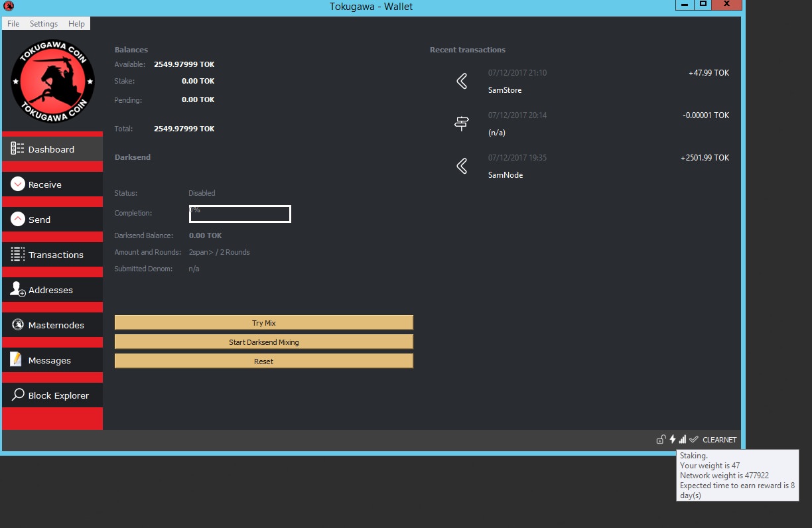This screenshot has width=812, height=528.
Task: Click the Tokugawa Coin samurai logo
Action: [52, 80]
